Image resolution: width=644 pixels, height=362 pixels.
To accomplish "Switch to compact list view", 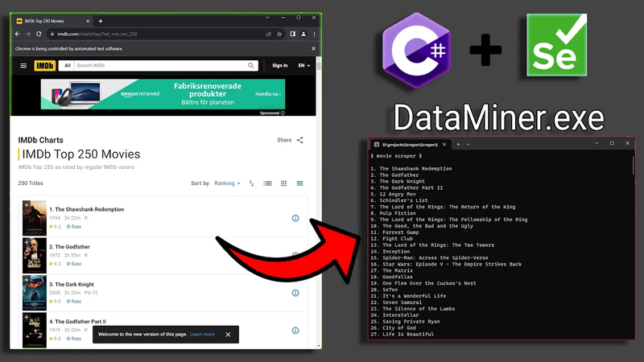I will [x=299, y=183].
